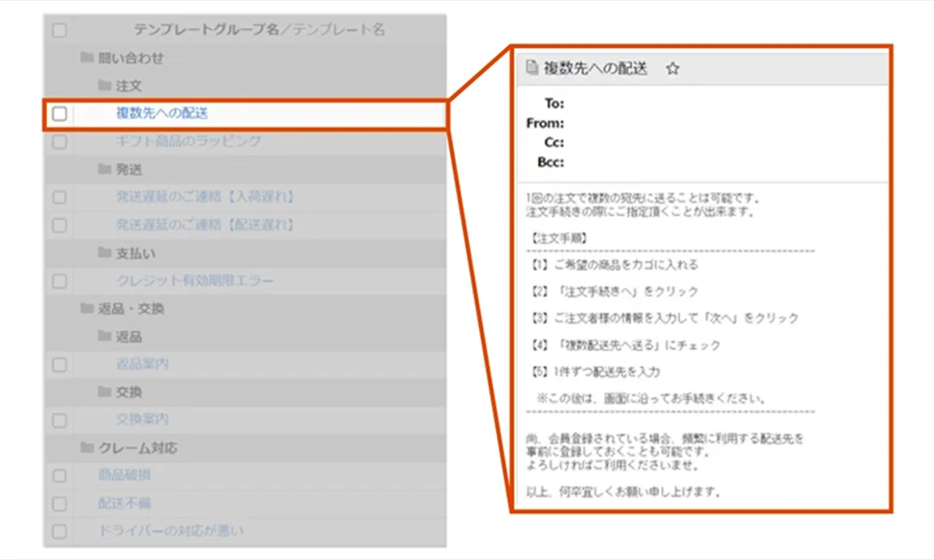This screenshot has height=560, width=934.
Task: Click the folder icon next to 交換
Action: click(x=105, y=391)
